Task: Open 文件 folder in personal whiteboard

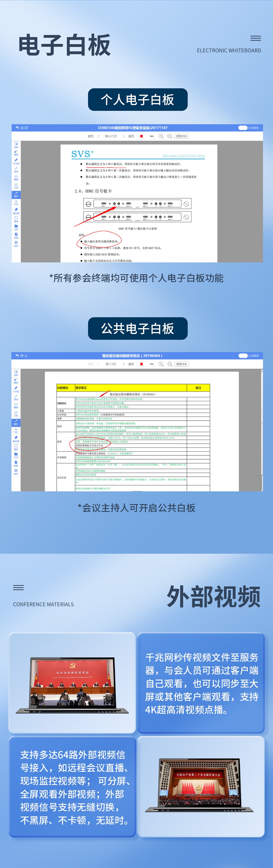Action: tap(16, 227)
